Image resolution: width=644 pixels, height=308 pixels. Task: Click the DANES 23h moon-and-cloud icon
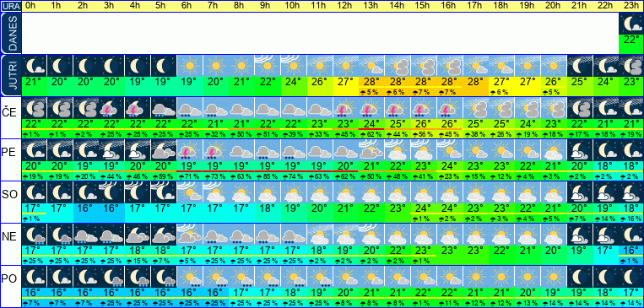[630, 24]
